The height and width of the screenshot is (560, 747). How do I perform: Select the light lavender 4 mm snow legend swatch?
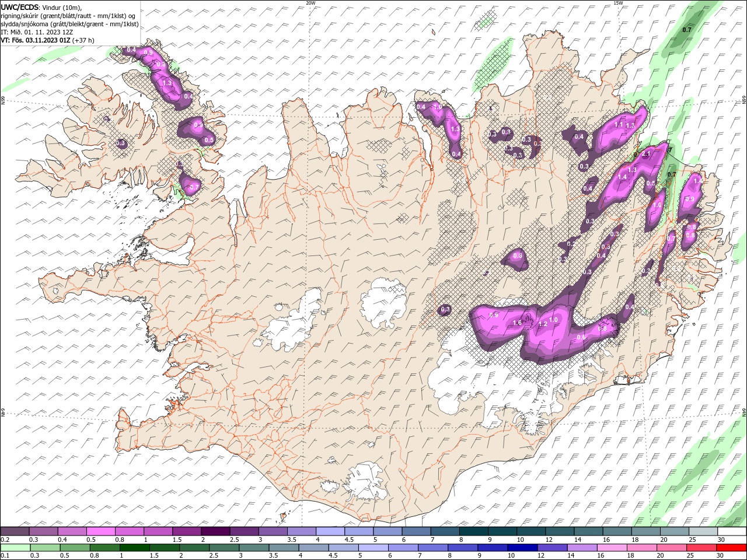click(330, 531)
